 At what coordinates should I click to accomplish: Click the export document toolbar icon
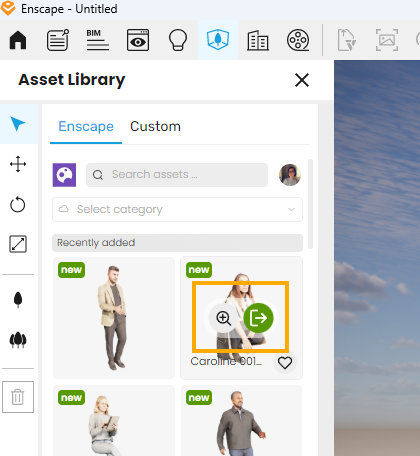347,40
